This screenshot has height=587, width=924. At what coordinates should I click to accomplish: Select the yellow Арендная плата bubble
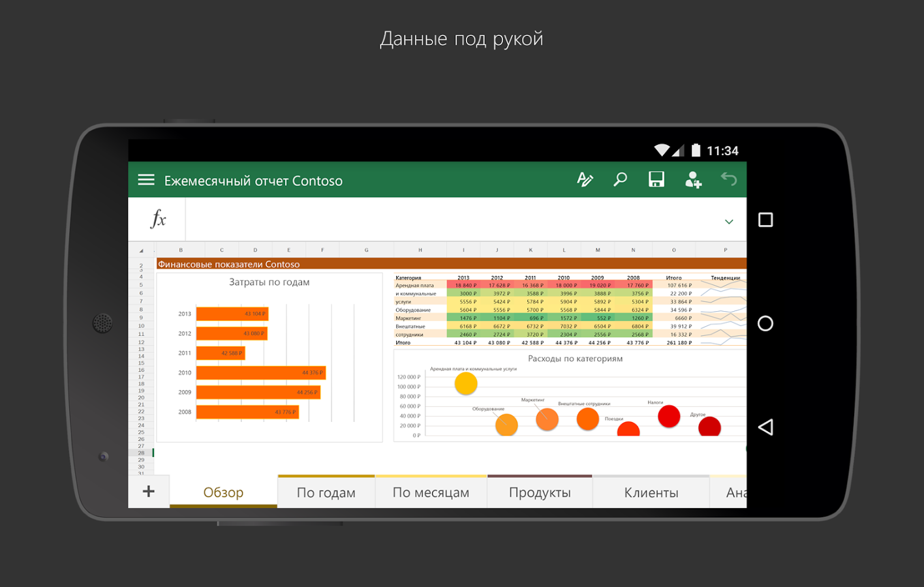(466, 384)
